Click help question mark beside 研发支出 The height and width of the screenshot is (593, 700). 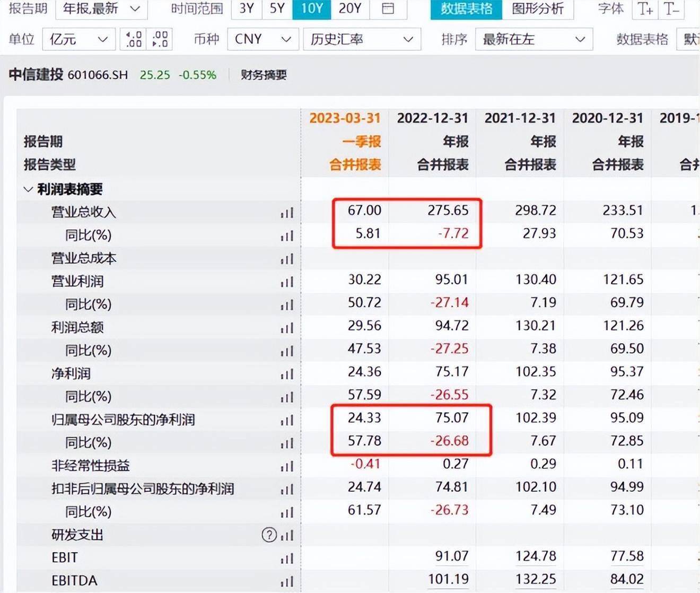[269, 535]
